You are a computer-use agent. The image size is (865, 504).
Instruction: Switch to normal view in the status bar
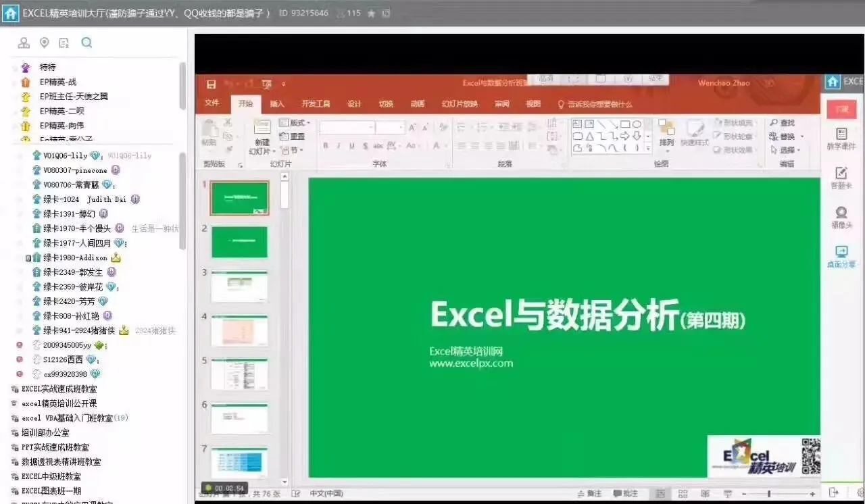tap(660, 494)
